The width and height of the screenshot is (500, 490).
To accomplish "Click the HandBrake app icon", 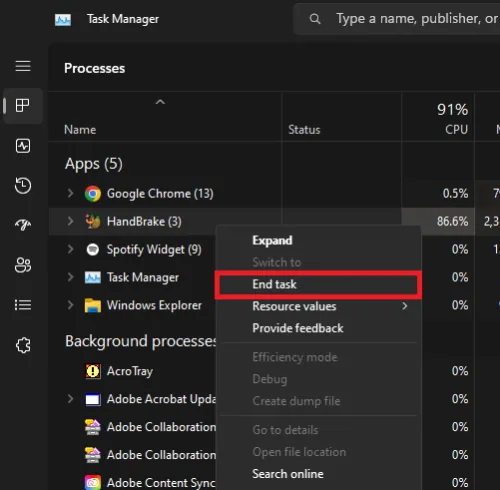I will click(93, 221).
